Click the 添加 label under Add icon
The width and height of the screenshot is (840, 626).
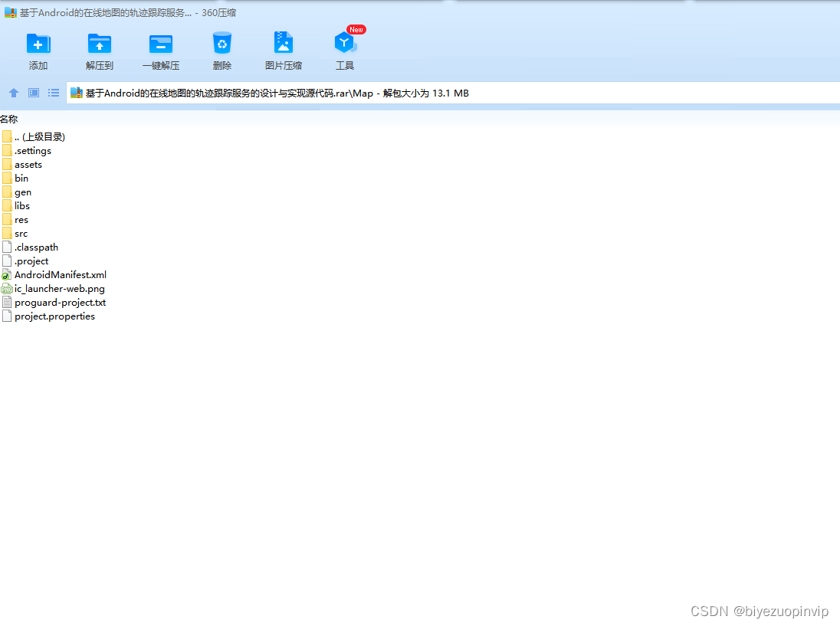[x=38, y=65]
